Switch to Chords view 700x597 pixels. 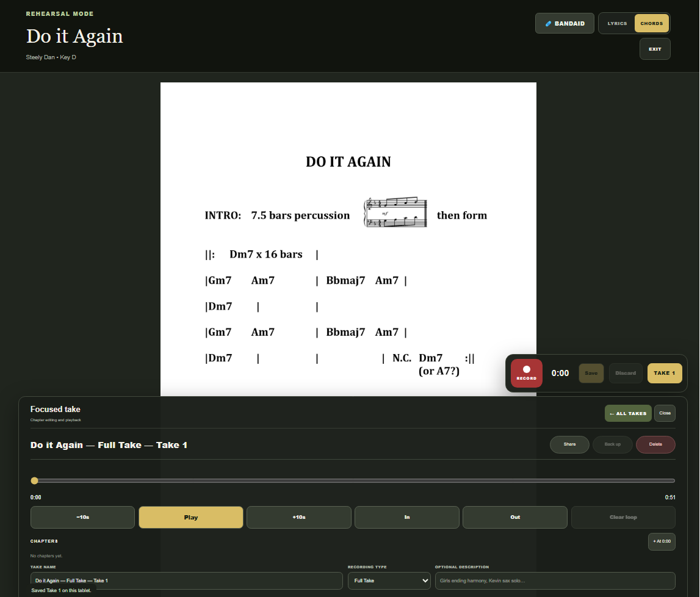point(651,23)
